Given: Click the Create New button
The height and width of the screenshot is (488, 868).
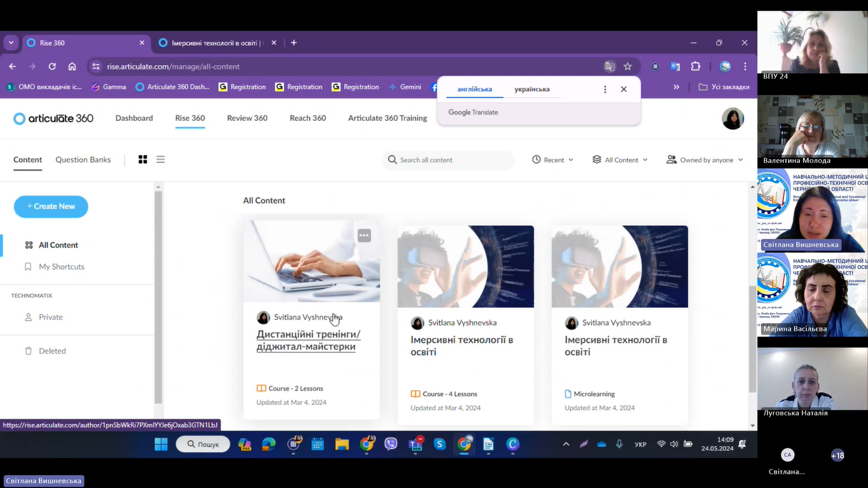Looking at the screenshot, I should coord(51,207).
